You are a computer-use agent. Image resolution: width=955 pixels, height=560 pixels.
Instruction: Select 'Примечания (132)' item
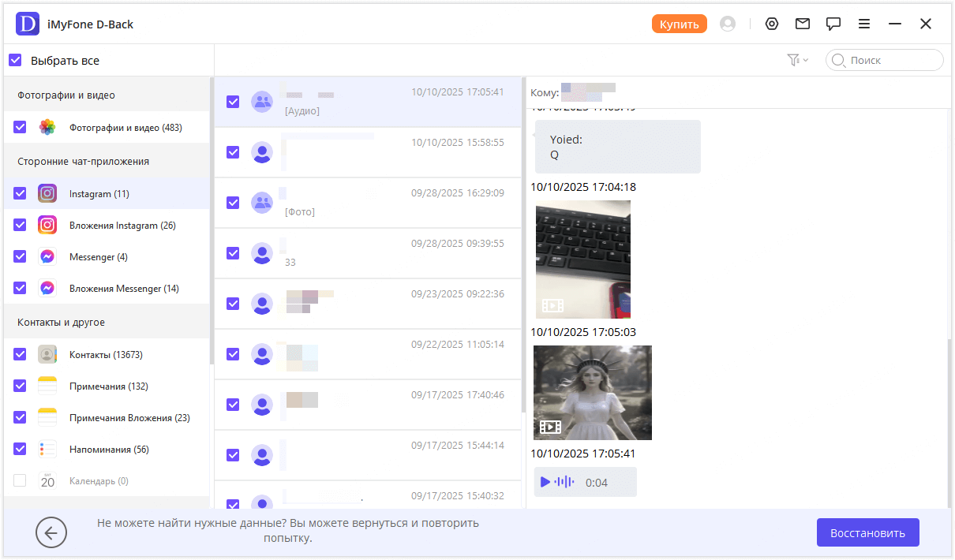(x=108, y=386)
